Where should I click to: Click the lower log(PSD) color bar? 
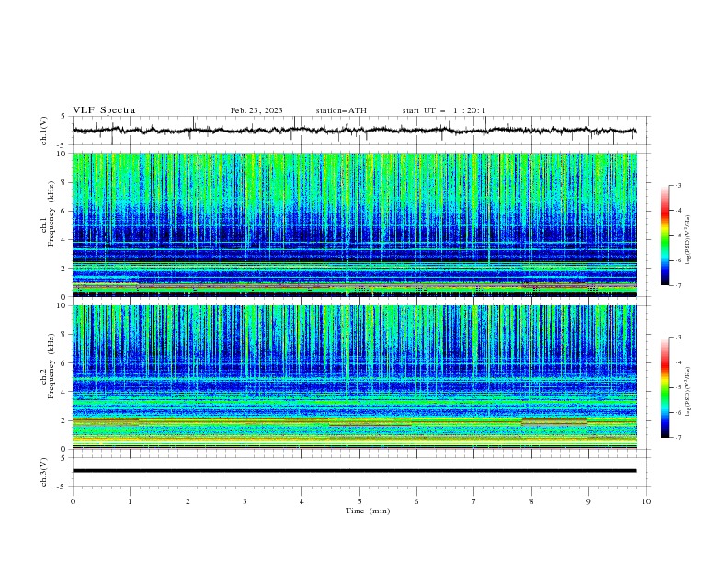click(665, 387)
